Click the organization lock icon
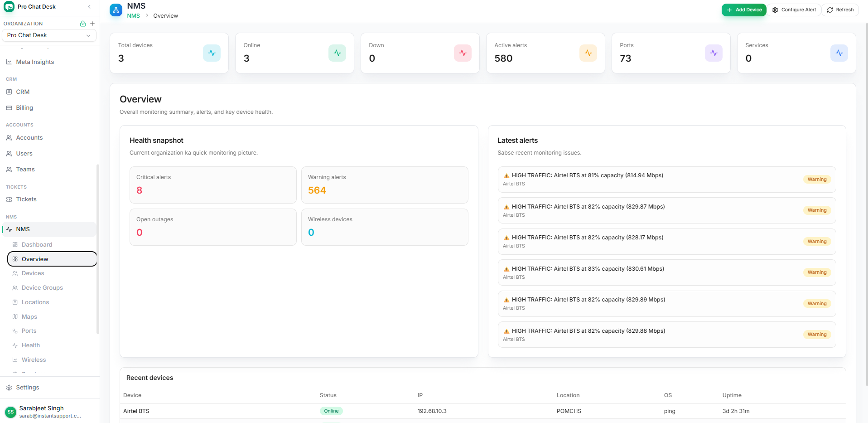This screenshot has width=868, height=423. coord(83,24)
